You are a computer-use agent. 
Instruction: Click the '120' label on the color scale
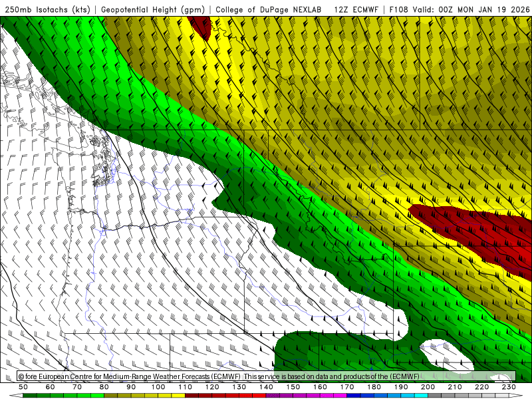click(212, 387)
